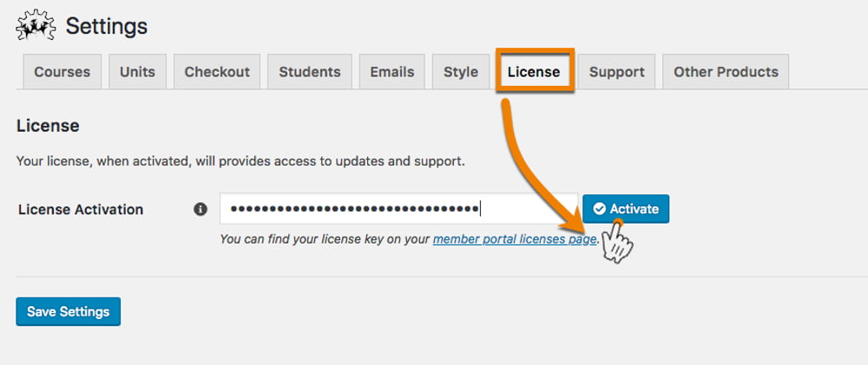Image resolution: width=868 pixels, height=365 pixels.
Task: Click the Settings page title
Action: click(107, 27)
